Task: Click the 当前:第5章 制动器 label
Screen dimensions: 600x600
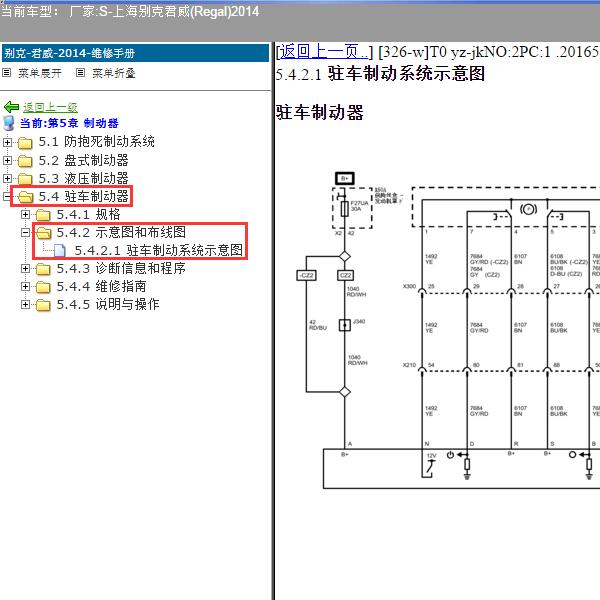Action: (69, 123)
